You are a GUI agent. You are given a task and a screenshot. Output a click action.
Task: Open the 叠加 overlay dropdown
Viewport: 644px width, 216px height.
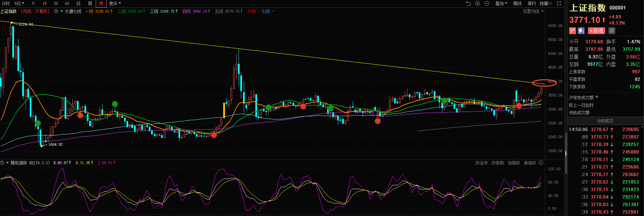501,3
